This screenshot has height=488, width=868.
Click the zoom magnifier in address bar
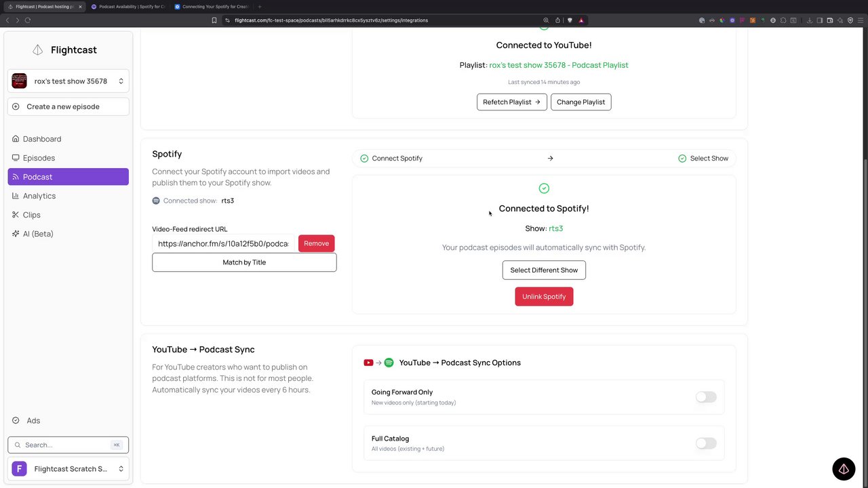[546, 20]
